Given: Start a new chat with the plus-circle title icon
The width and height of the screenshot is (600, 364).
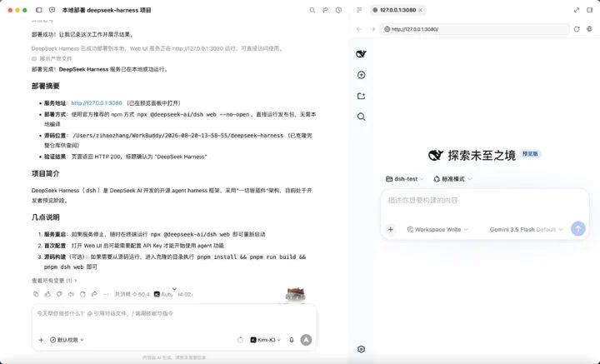Looking at the screenshot, I should pos(52,10).
